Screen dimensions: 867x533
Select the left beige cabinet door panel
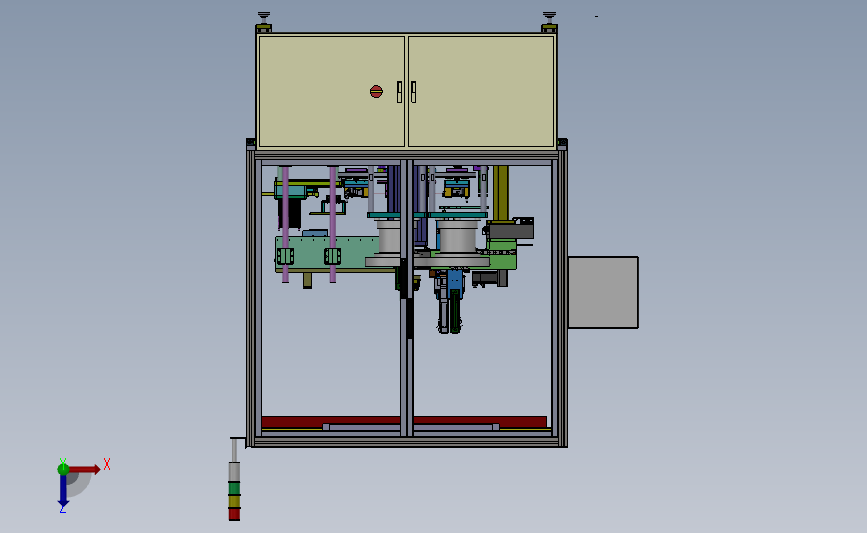point(332,91)
